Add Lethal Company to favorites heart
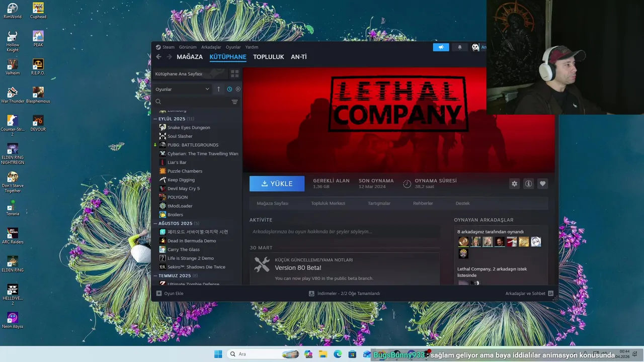Screen dimensions: 644x362 (x=542, y=184)
